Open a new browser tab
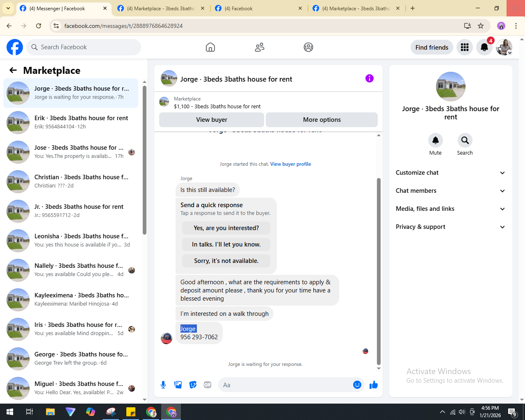Viewport: 525px width, 420px height. pos(413,8)
